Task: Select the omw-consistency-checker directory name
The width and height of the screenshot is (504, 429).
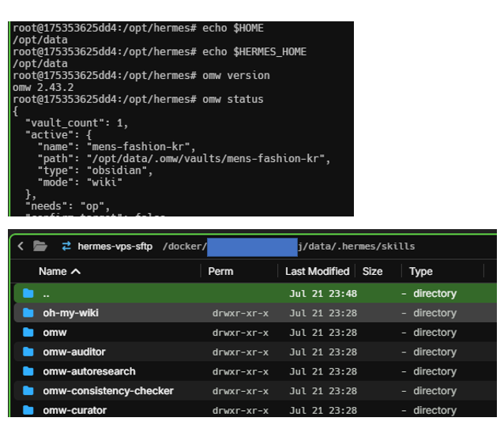Action: 108,391
